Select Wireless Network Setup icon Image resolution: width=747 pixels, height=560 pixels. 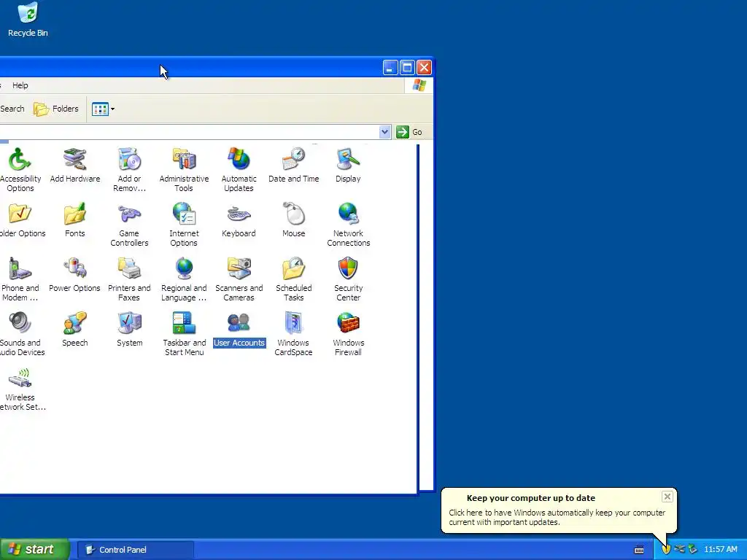[21, 389]
